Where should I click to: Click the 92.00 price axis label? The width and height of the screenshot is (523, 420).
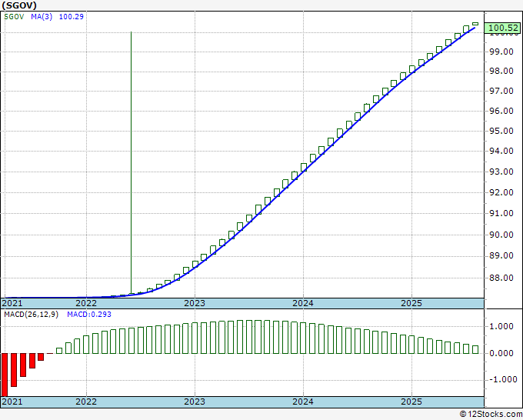click(x=501, y=192)
